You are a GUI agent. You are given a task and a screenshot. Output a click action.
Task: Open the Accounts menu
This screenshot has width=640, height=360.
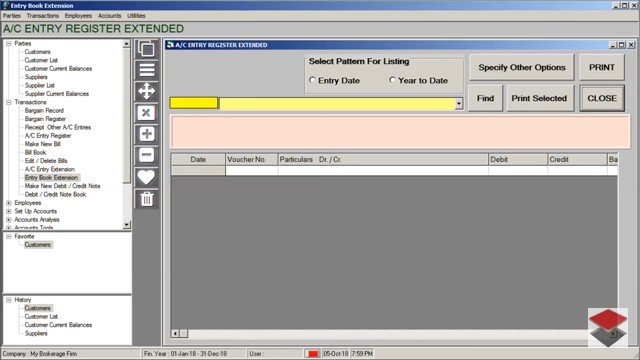click(110, 16)
